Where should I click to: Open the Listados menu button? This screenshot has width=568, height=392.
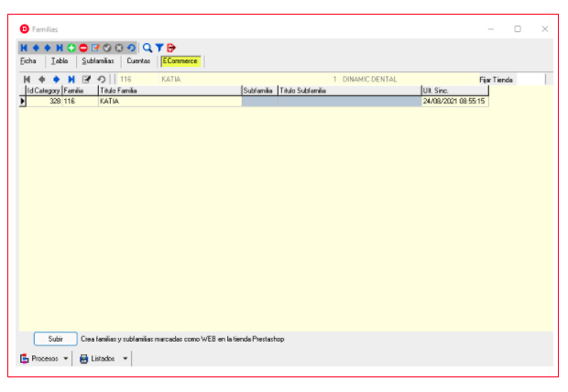(x=98, y=358)
